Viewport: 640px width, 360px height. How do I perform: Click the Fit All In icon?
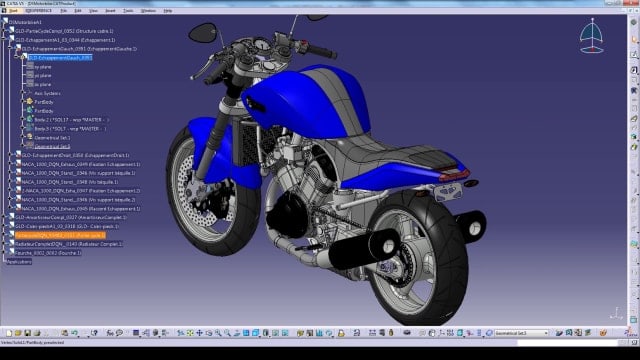(x=190, y=333)
